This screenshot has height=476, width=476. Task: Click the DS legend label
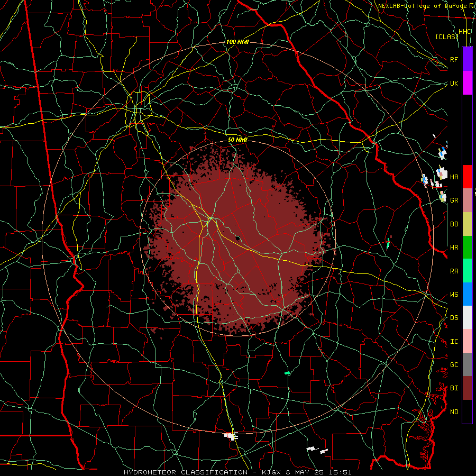point(454,318)
